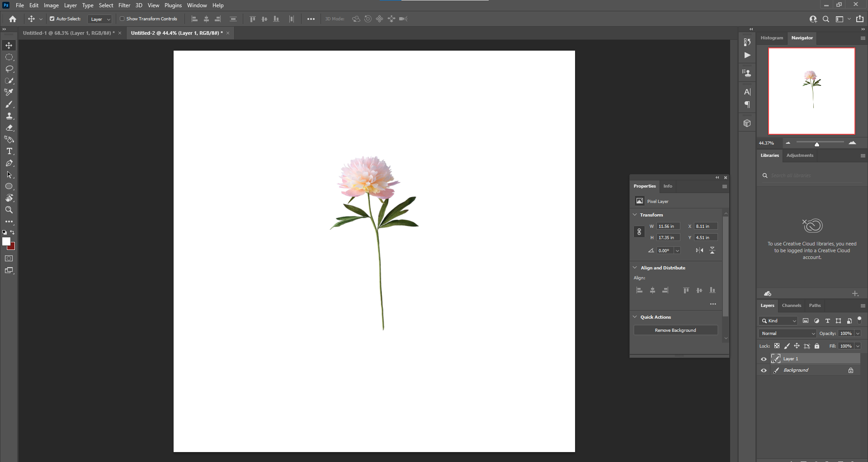Screen dimensions: 868x462
Task: Select the Eraser tool
Action: pos(9,128)
